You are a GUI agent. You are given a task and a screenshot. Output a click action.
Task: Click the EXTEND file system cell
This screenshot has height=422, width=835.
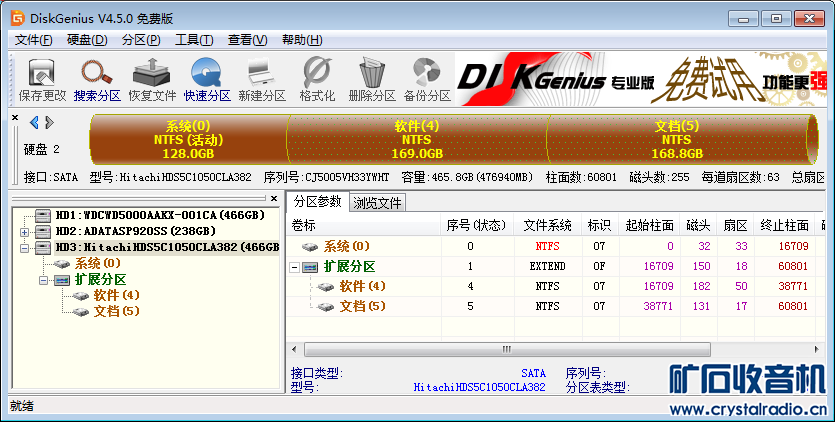[547, 266]
